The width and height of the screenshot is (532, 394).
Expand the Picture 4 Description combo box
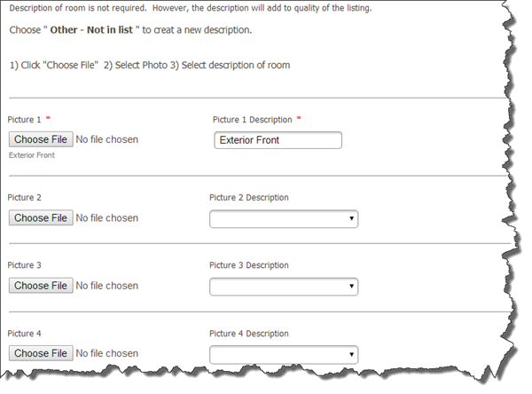(x=284, y=354)
